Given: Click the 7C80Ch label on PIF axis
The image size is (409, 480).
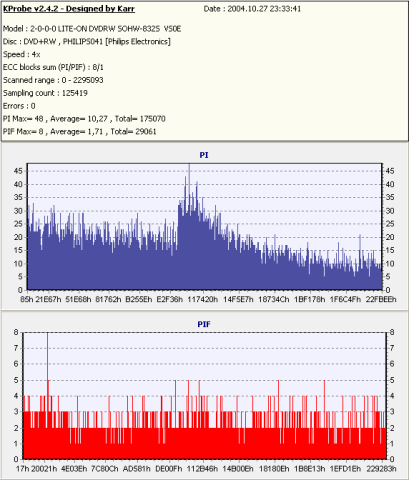Looking at the screenshot, I should click(x=104, y=469).
